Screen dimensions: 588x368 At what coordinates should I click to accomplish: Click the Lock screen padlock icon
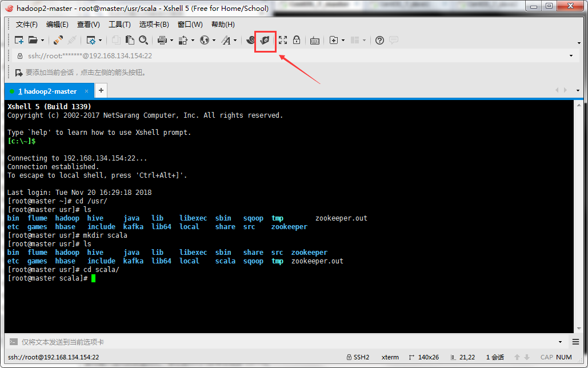pyautogui.click(x=297, y=40)
